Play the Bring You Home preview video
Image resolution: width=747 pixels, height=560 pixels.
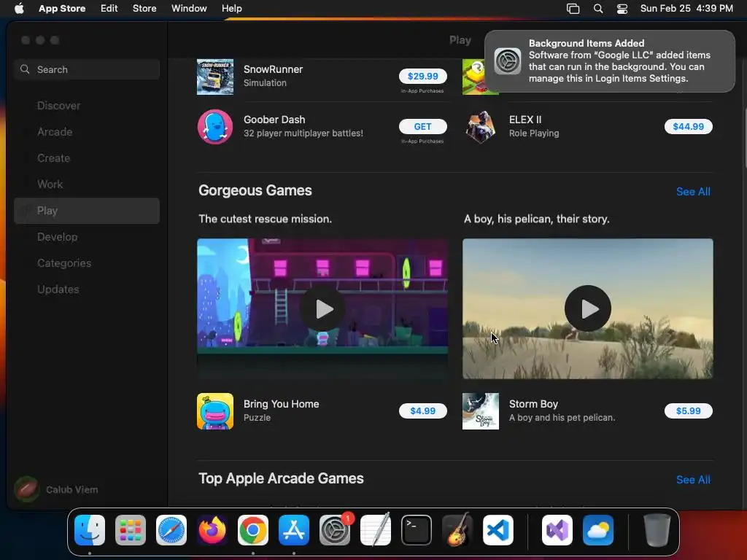pyautogui.click(x=322, y=308)
